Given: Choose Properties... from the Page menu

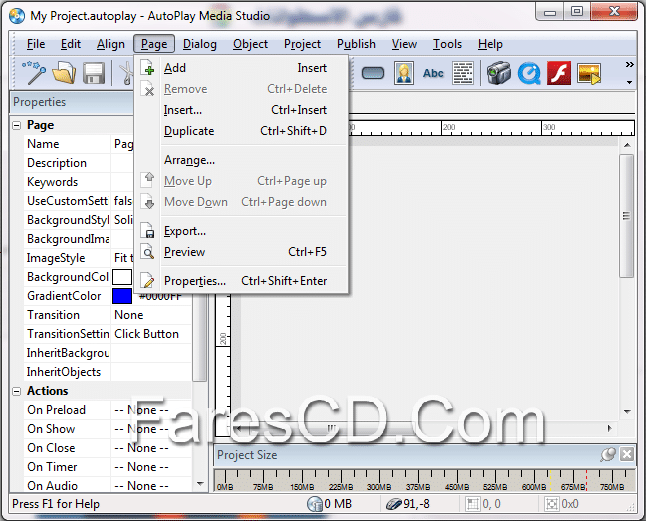Looking at the screenshot, I should point(242,281).
